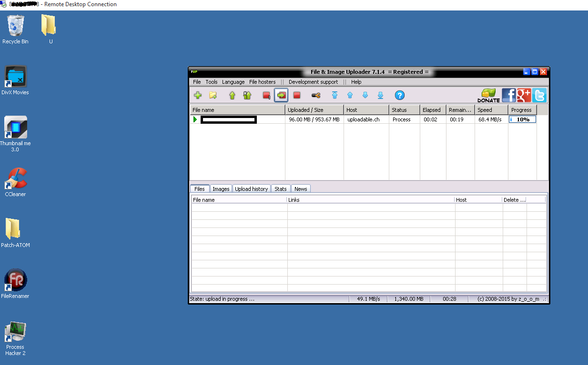588x365 pixels.
Task: Sort by File name column in upload queue
Action: [237, 110]
